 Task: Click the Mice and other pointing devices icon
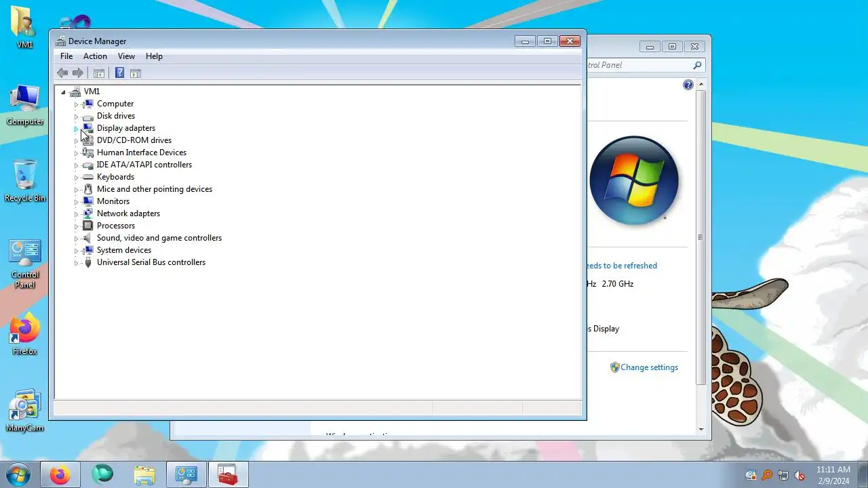(87, 189)
